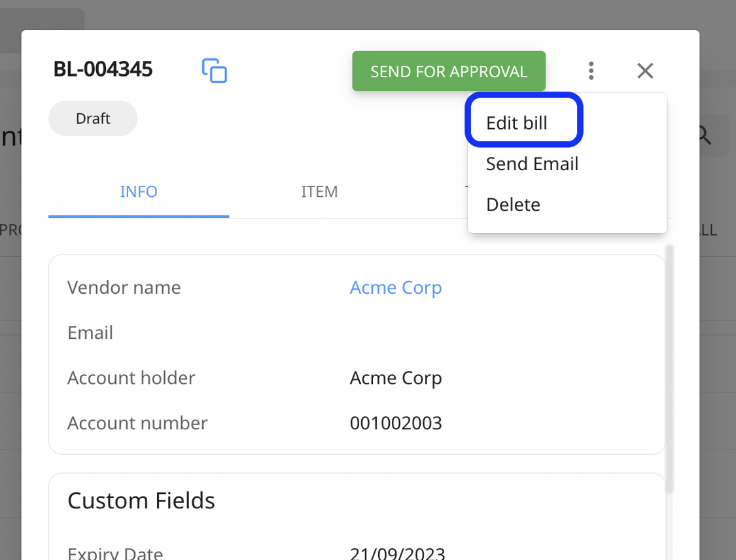
Task: Click the Draft status chip
Action: tap(92, 118)
